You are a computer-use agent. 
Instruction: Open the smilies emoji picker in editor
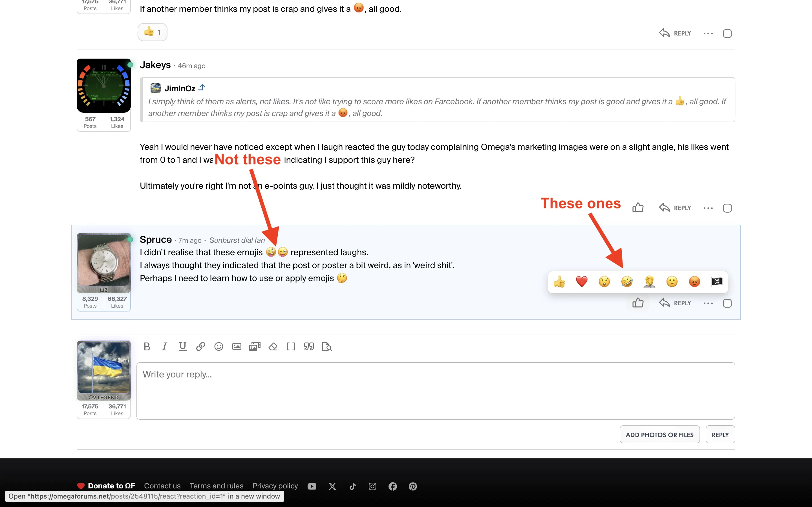pyautogui.click(x=219, y=346)
